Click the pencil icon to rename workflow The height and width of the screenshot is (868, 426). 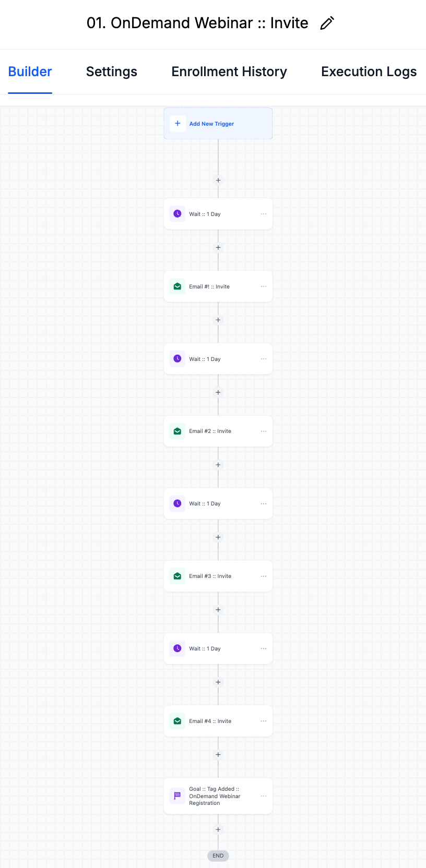[x=327, y=23]
